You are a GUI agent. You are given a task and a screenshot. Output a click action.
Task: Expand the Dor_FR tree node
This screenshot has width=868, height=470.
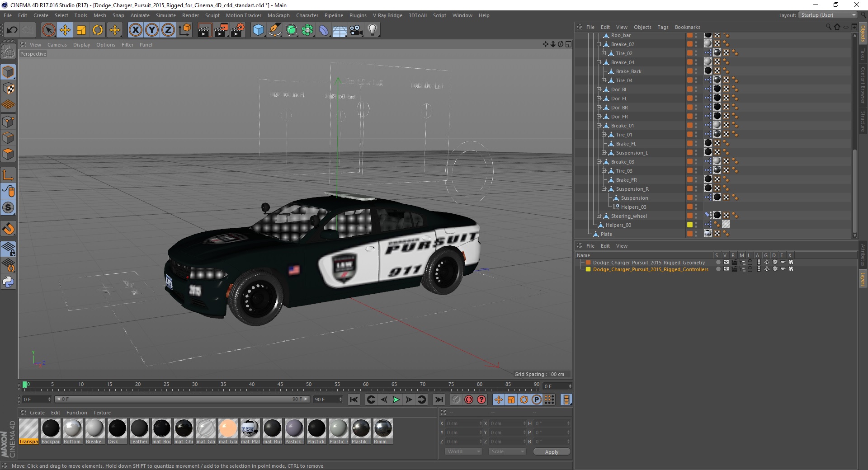tap(599, 117)
